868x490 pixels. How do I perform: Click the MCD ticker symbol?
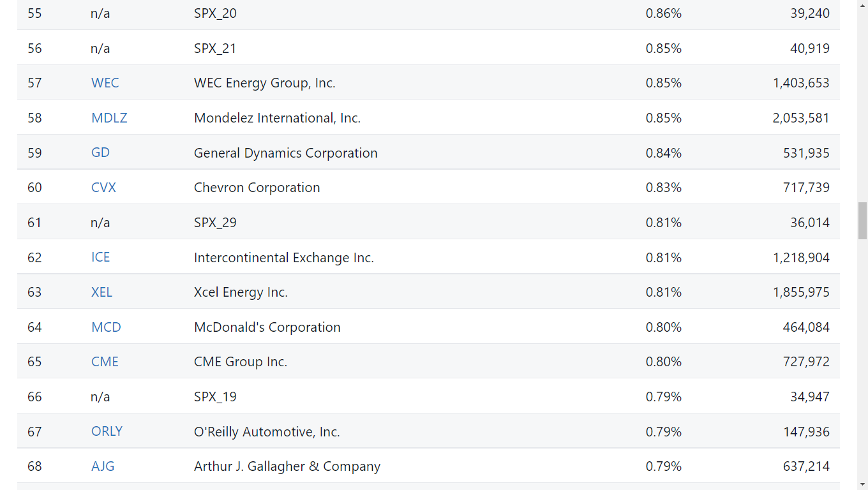(106, 327)
